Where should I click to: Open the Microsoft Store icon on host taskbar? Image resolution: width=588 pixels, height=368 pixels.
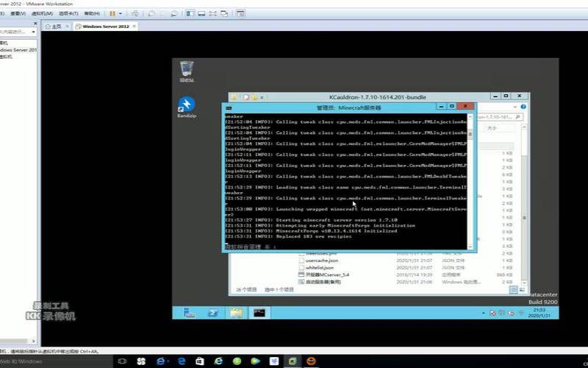click(x=200, y=361)
